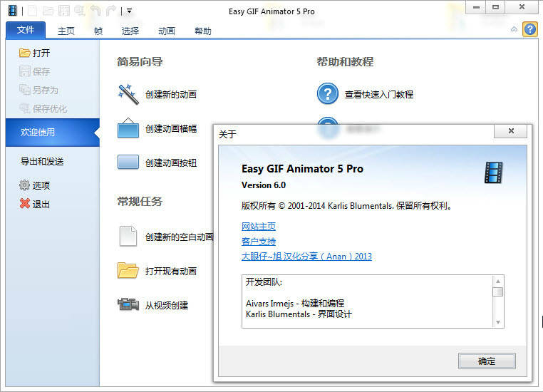Click the red X exit item in the sidebar
Screen dimensions: 543x392
coord(35,204)
